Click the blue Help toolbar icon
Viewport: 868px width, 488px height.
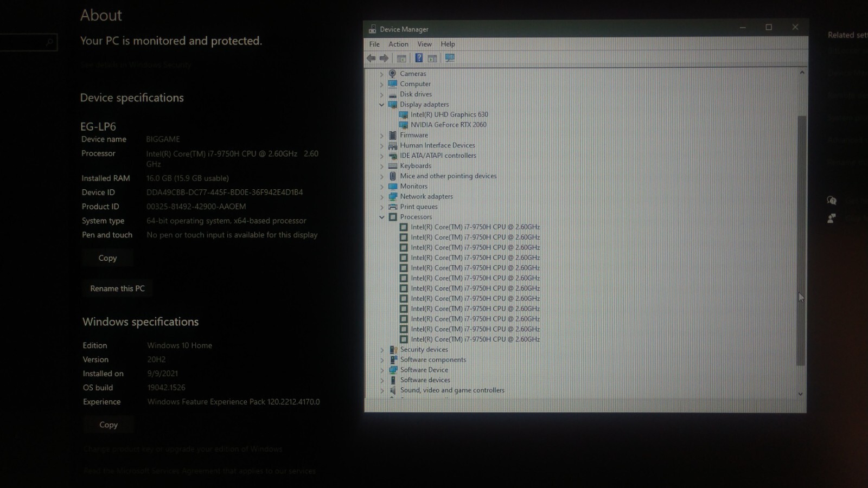click(x=419, y=58)
